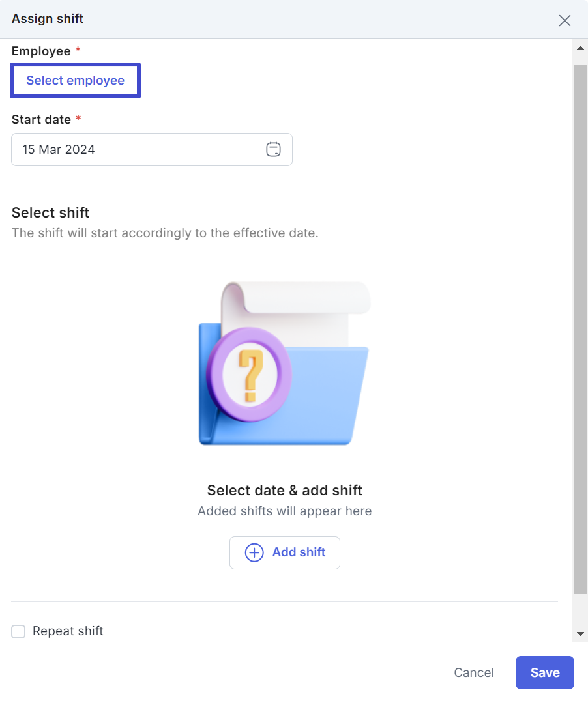Click the vertical scrollbar thumb

click(x=580, y=326)
